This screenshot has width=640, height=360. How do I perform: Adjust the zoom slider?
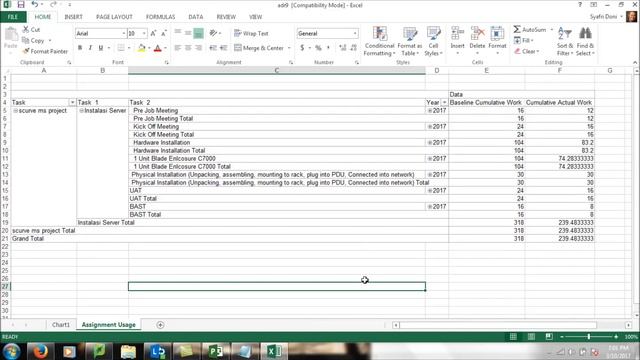coord(589,337)
